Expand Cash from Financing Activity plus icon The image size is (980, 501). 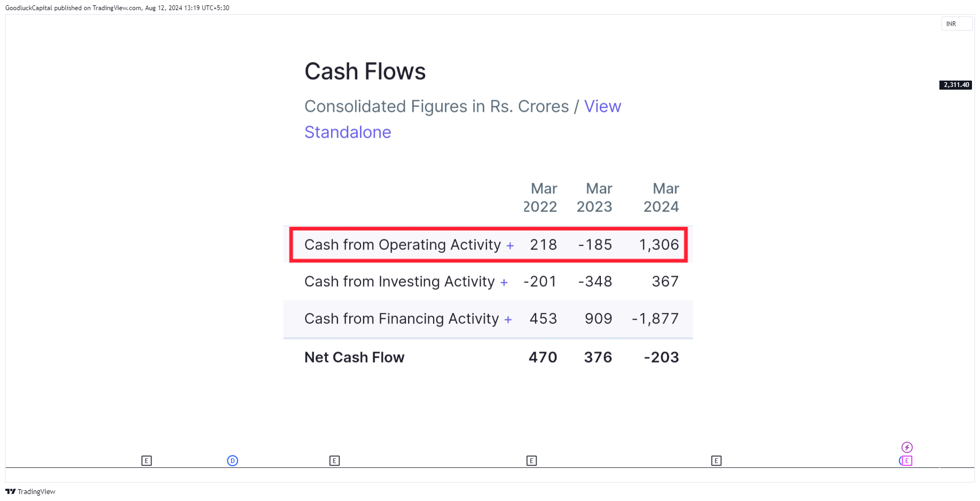point(508,320)
